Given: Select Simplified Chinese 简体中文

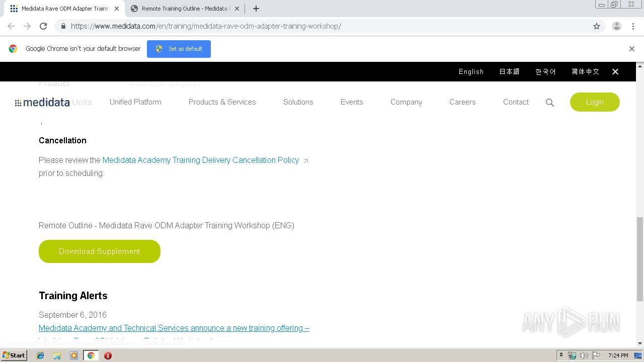Looking at the screenshot, I should click(585, 72).
